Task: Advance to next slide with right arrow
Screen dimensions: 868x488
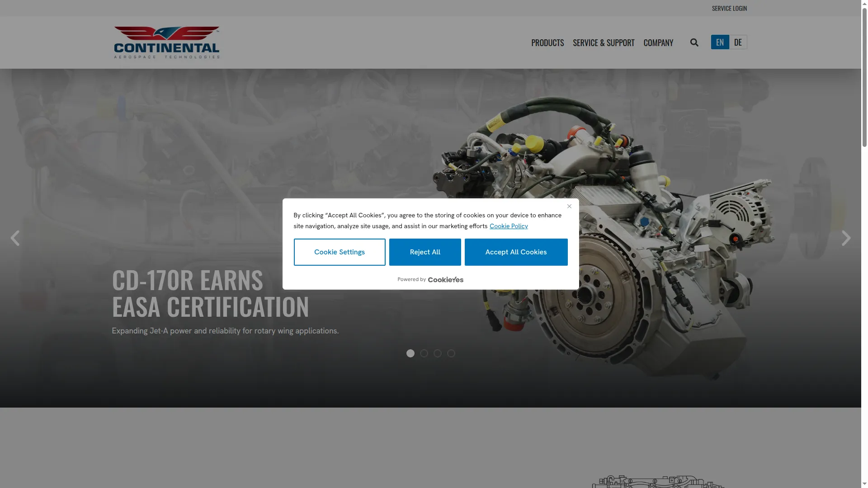Action: tap(846, 238)
